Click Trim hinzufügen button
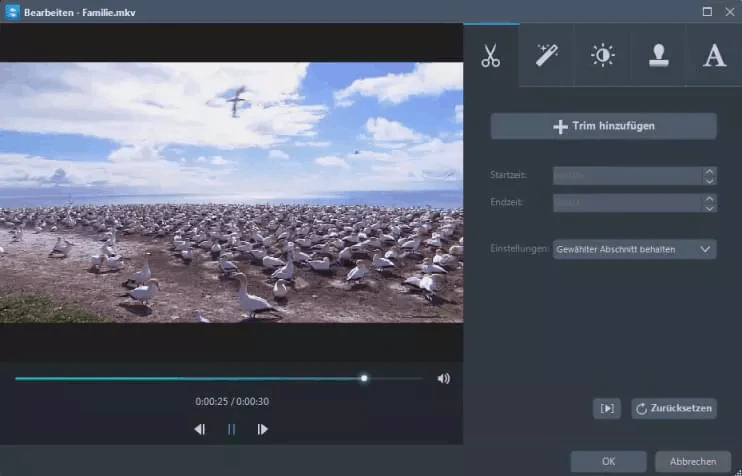 [x=604, y=126]
